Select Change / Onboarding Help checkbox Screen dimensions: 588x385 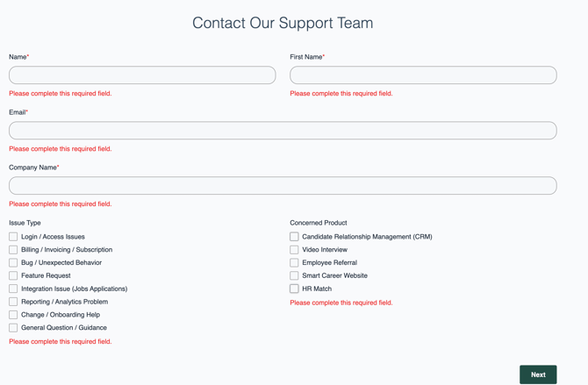[x=13, y=315]
